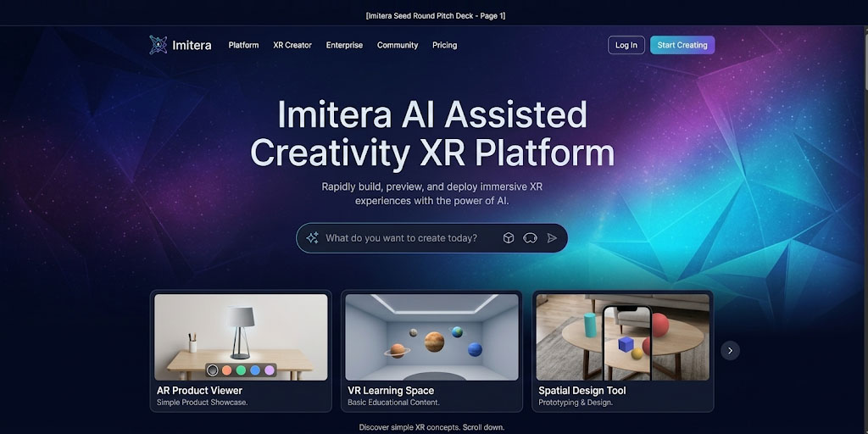Viewport: 868px width, 434px height.
Task: Open the Enterprise menu
Action: click(344, 46)
